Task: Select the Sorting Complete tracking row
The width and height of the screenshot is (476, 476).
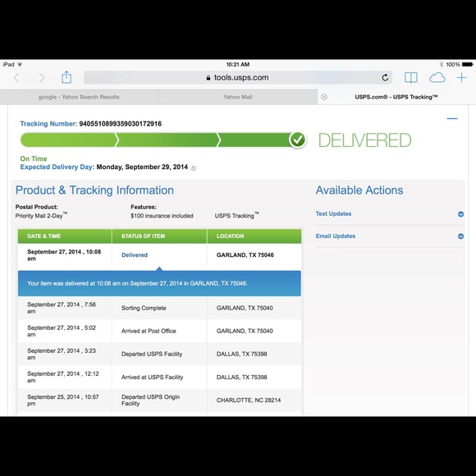Action: coord(159,308)
